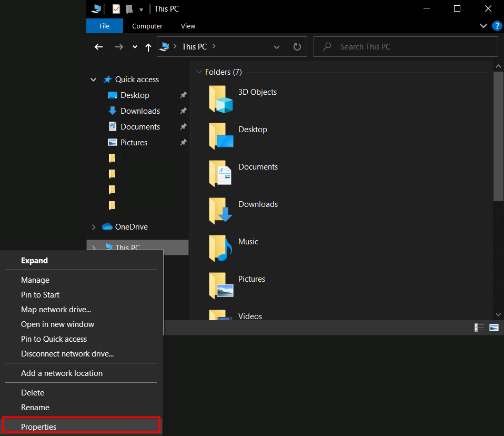Viewport: 504px width, 436px height.
Task: Open the 3D Objects folder icon
Action: pos(220,99)
